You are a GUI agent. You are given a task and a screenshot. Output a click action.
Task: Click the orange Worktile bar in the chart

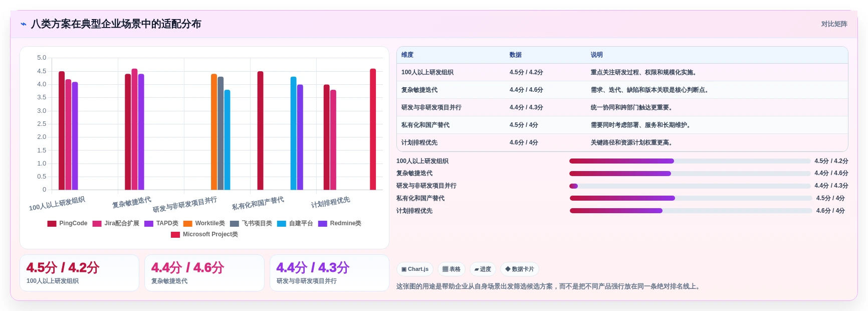pyautogui.click(x=214, y=132)
